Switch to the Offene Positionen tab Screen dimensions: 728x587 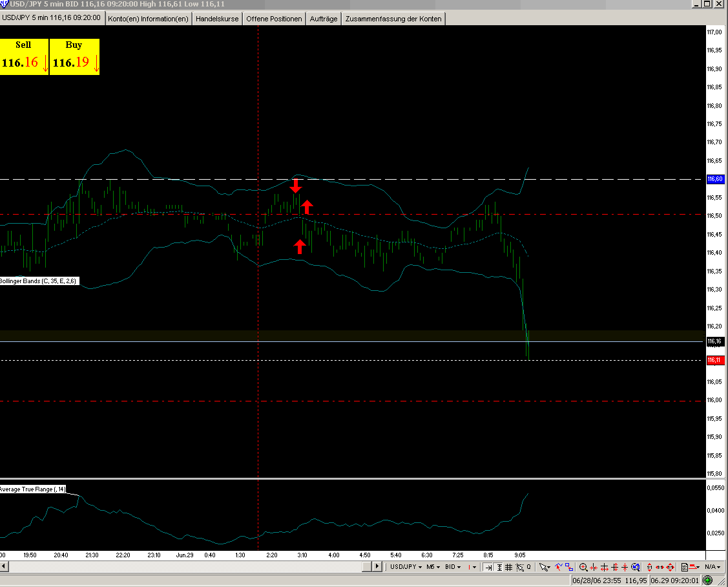[274, 19]
